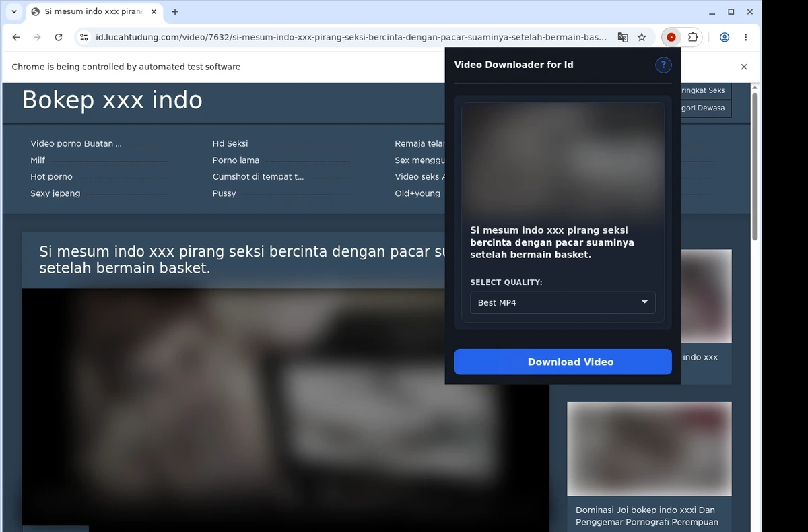Screen dimensions: 808x532
Task: Go back to the previous page
Action: [x=16, y=38]
